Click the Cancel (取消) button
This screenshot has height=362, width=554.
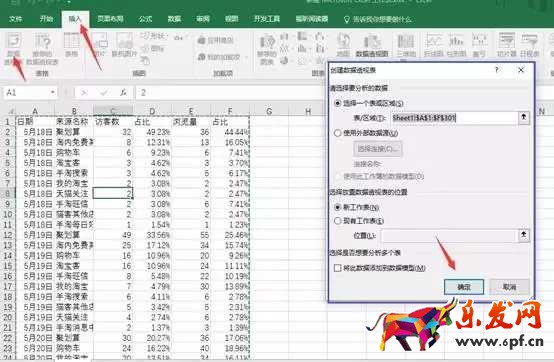(x=509, y=287)
